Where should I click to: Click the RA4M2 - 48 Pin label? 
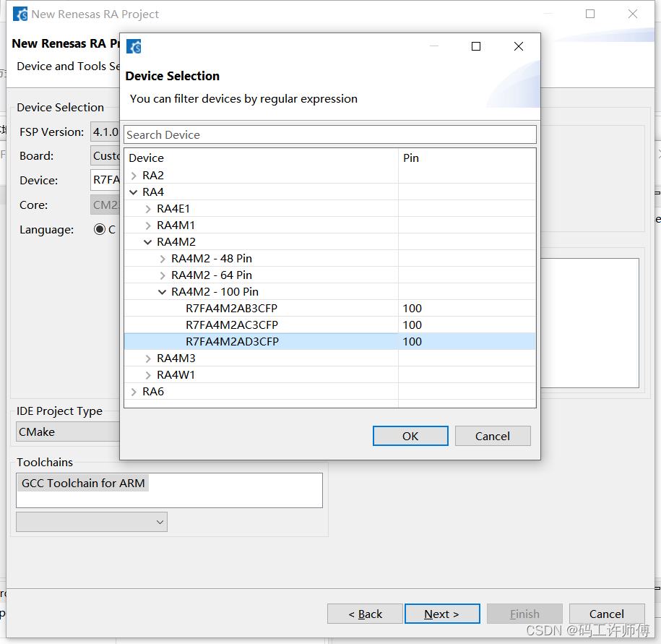(212, 259)
